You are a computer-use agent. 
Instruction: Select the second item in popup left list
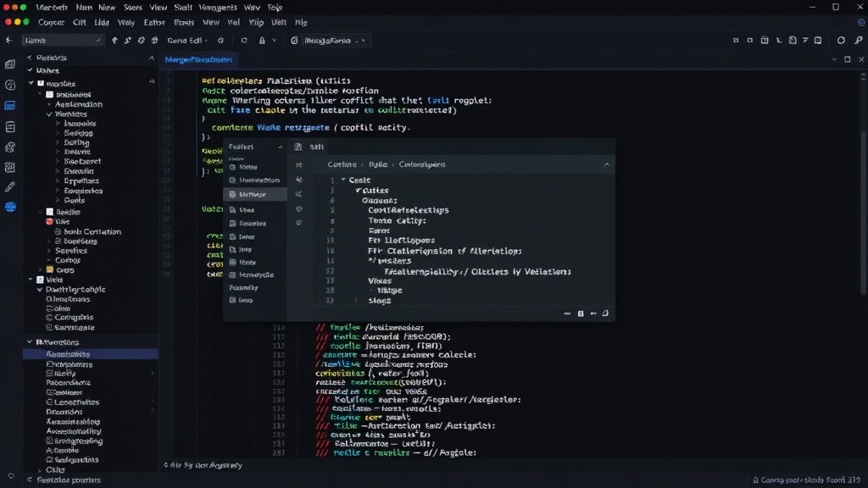tap(255, 180)
